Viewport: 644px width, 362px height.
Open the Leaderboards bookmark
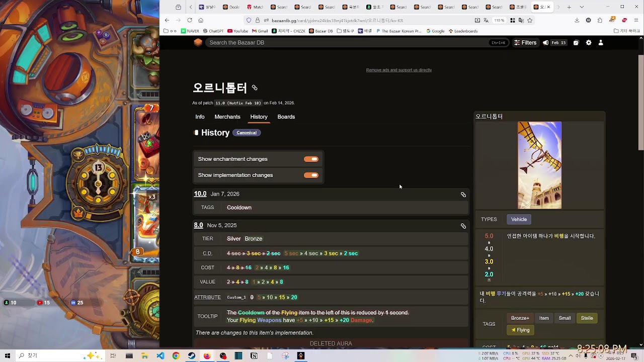[x=463, y=31]
